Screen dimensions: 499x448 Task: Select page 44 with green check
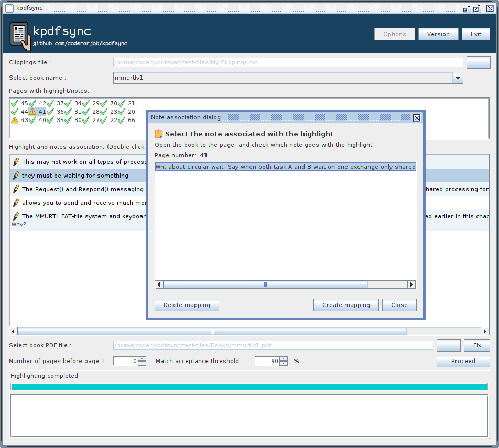[19, 112]
